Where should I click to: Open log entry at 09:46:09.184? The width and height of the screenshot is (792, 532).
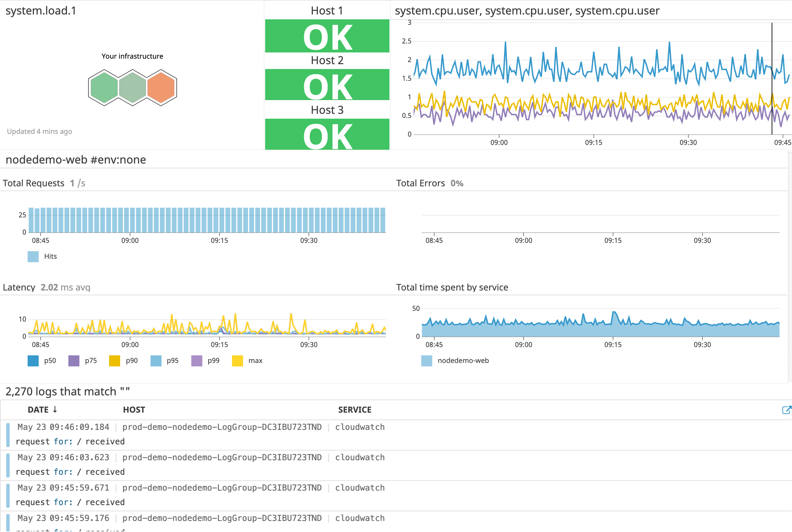pyautogui.click(x=396, y=435)
